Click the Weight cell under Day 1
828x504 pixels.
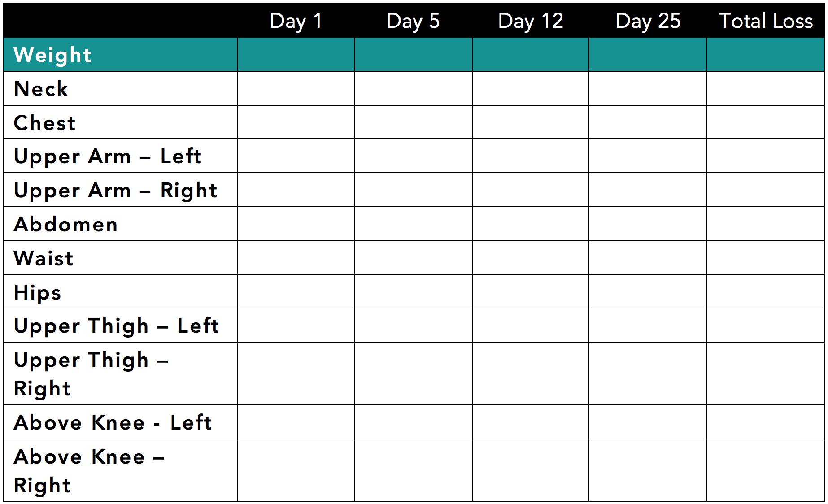296,55
